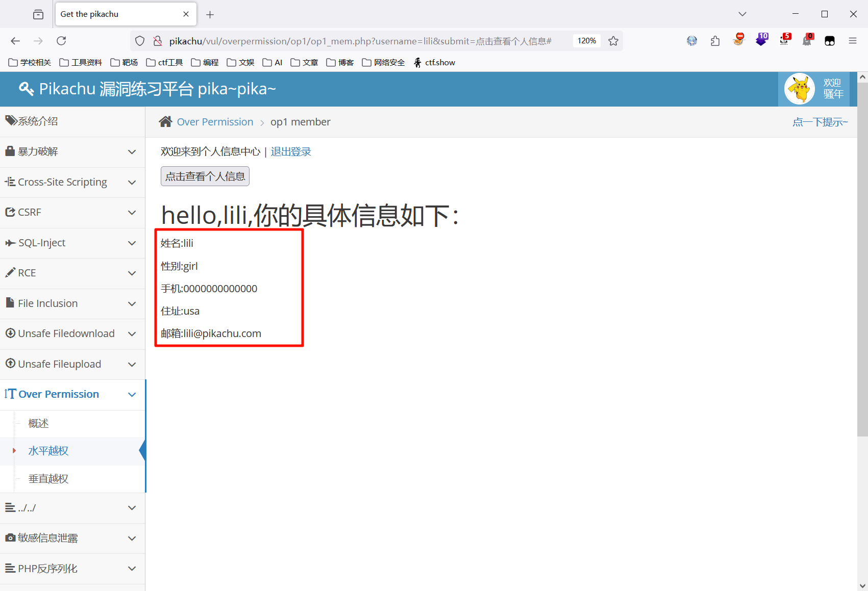
Task: Open the 博客 bookmark folder
Action: point(340,62)
